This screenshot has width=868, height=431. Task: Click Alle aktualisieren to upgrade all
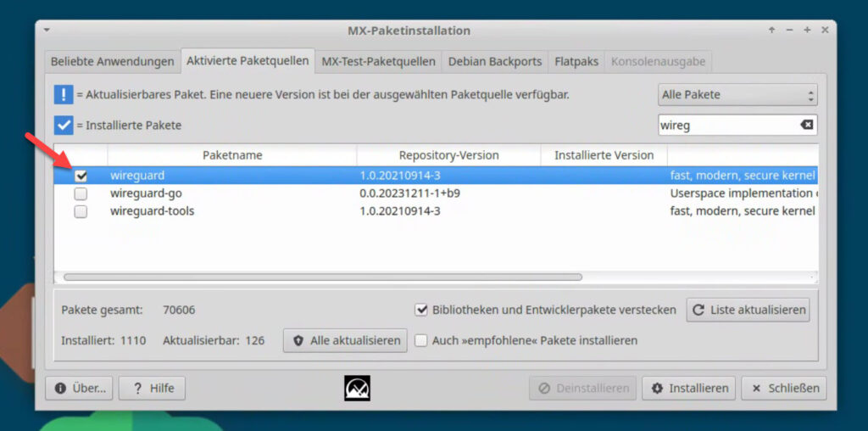click(346, 340)
